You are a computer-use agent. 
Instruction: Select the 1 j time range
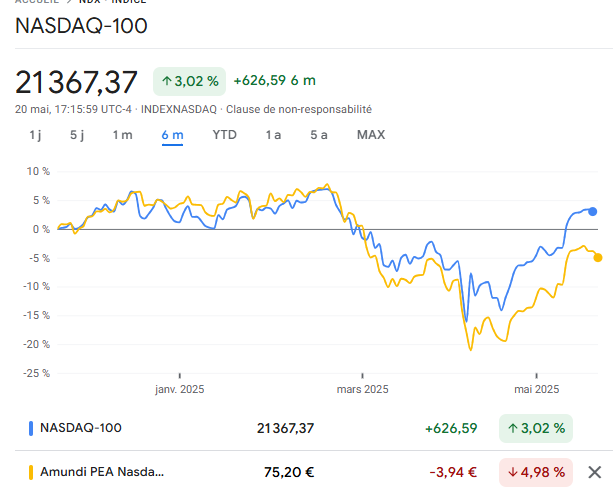(35, 135)
